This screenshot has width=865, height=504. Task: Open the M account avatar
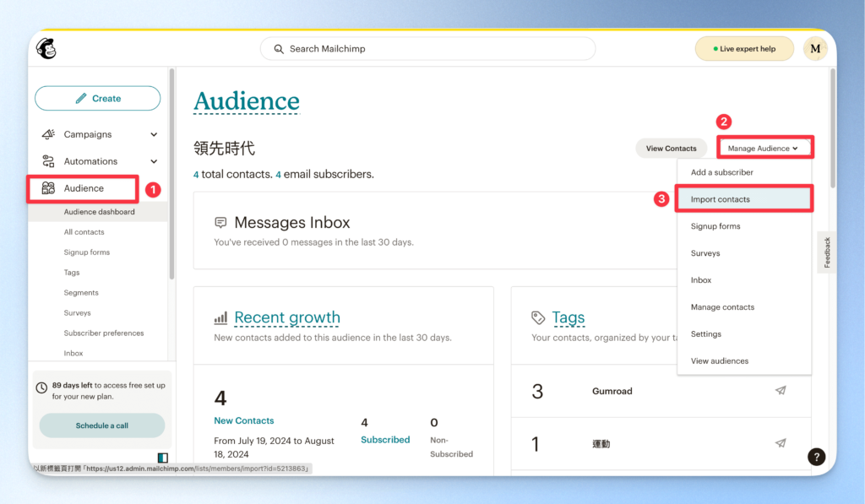[815, 48]
